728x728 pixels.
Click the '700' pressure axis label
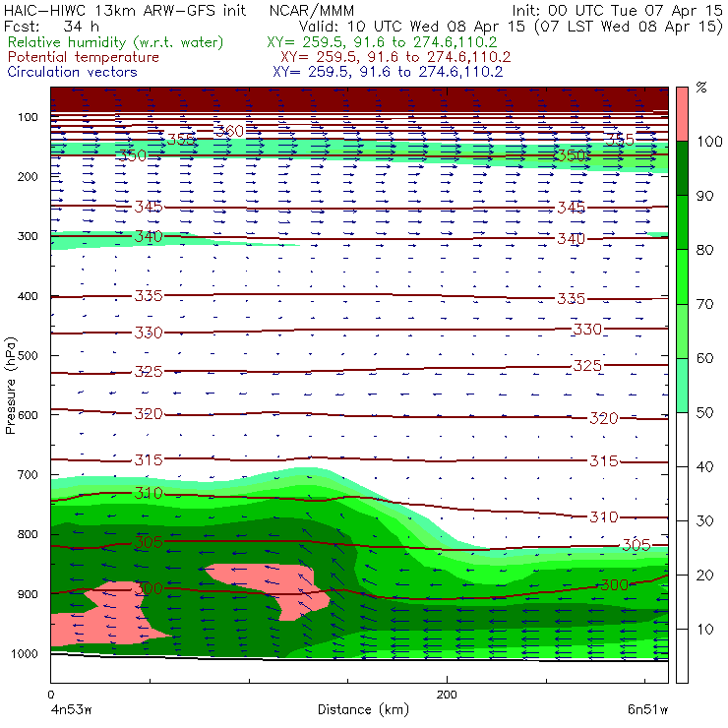point(28,475)
